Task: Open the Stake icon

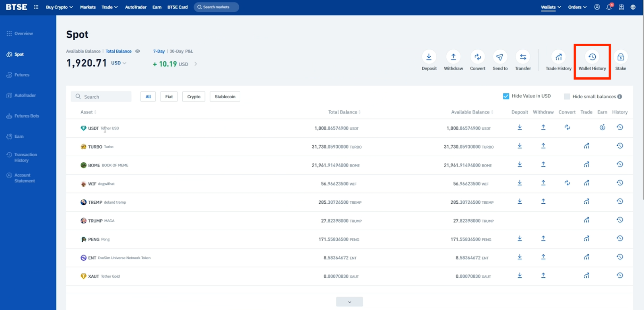Action: click(x=620, y=57)
